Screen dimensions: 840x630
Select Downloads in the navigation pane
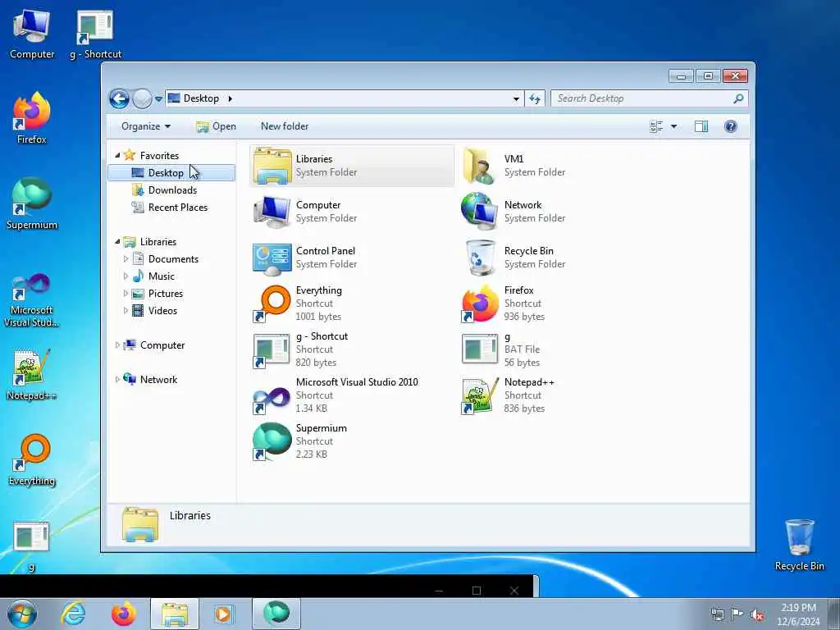click(172, 190)
